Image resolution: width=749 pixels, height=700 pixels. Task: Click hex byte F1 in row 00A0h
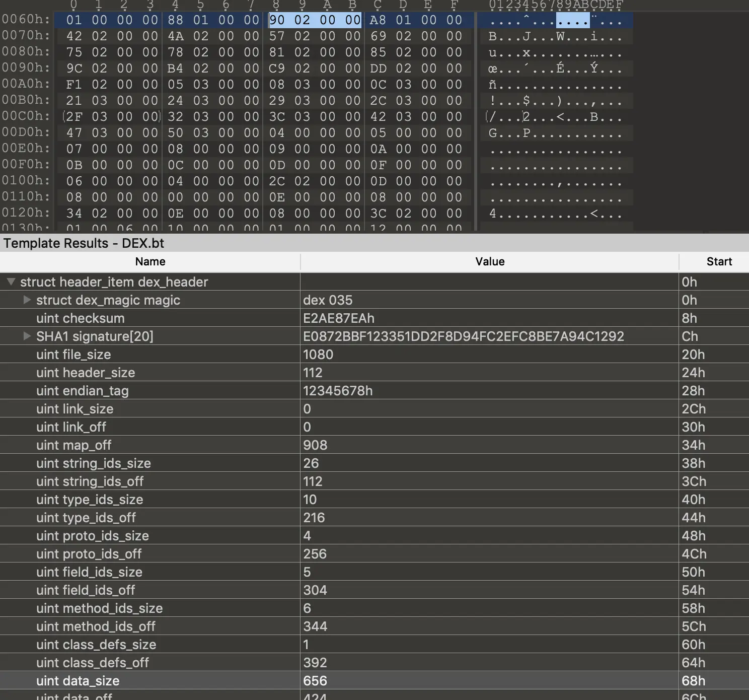coord(74,84)
